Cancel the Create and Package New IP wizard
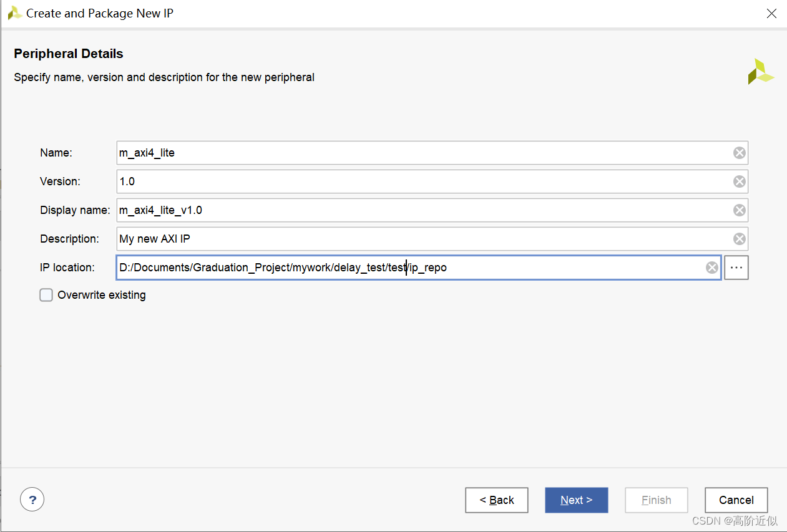Image resolution: width=787 pixels, height=532 pixels. point(736,500)
